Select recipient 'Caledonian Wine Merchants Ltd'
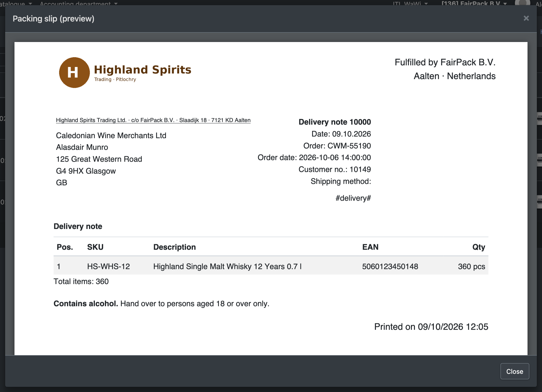Image resolution: width=542 pixels, height=392 pixels. [x=111, y=136]
